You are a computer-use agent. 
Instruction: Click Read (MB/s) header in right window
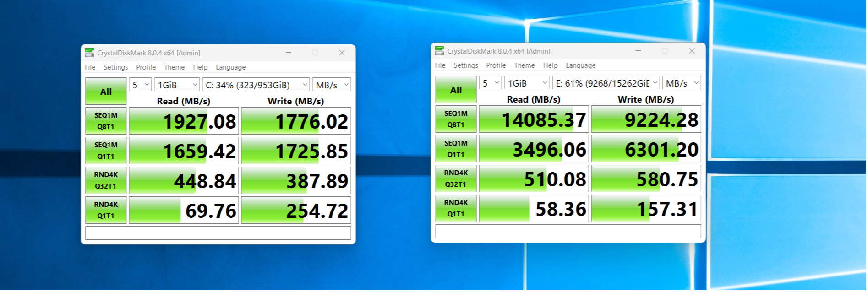[534, 99]
